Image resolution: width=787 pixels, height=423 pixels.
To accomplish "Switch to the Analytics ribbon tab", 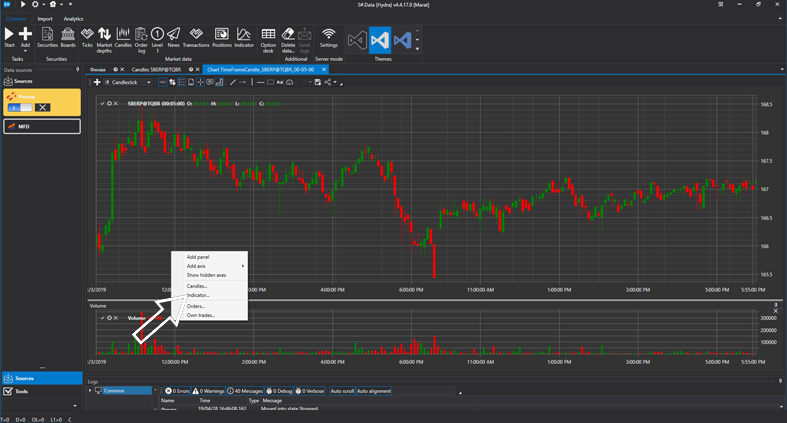I will coord(73,19).
